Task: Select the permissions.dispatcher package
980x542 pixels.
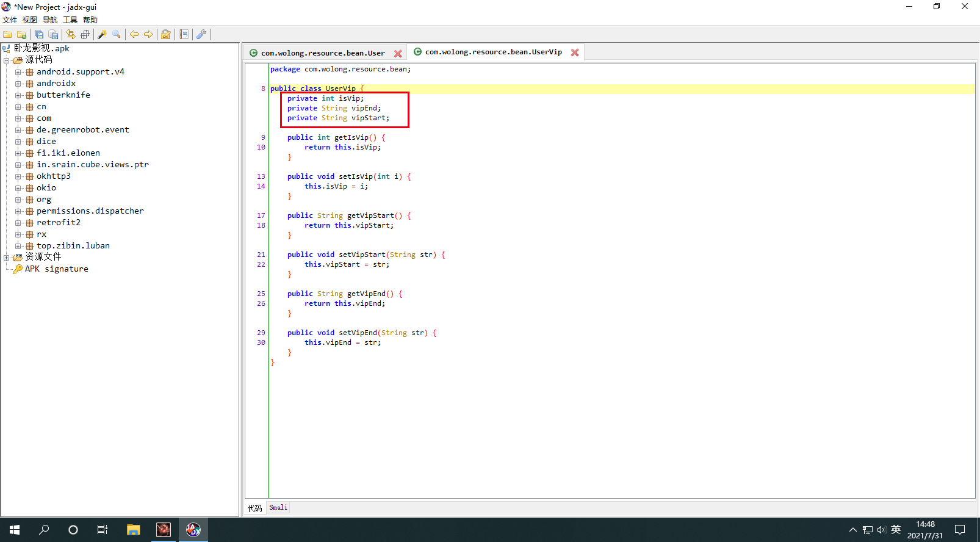Action: 90,211
